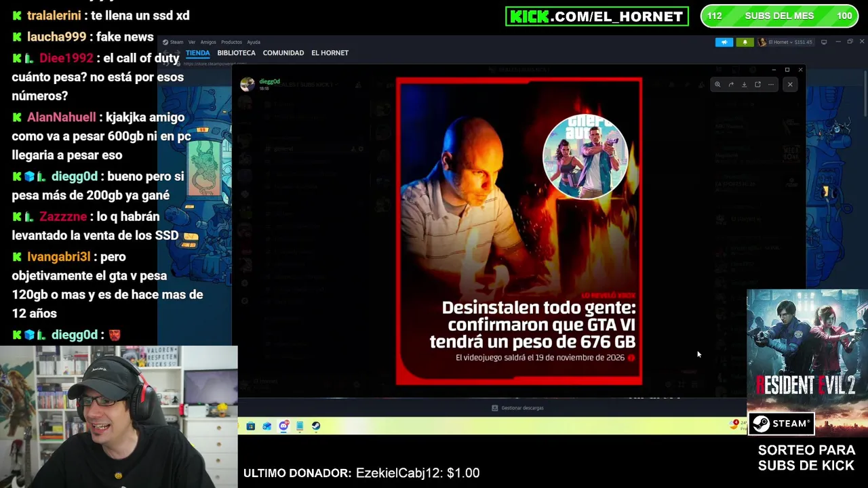Open image in browser icon
Screen dimensions: 868x488
757,85
